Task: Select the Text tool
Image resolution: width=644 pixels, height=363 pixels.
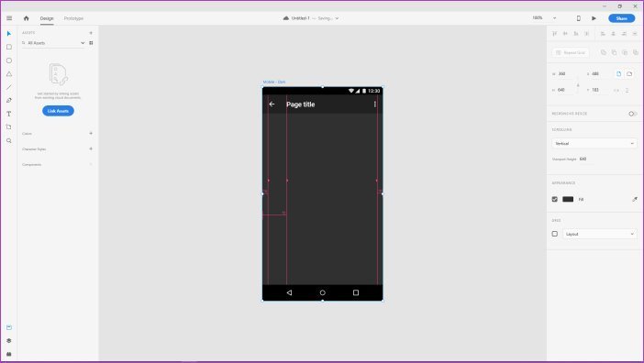Action: click(x=9, y=114)
